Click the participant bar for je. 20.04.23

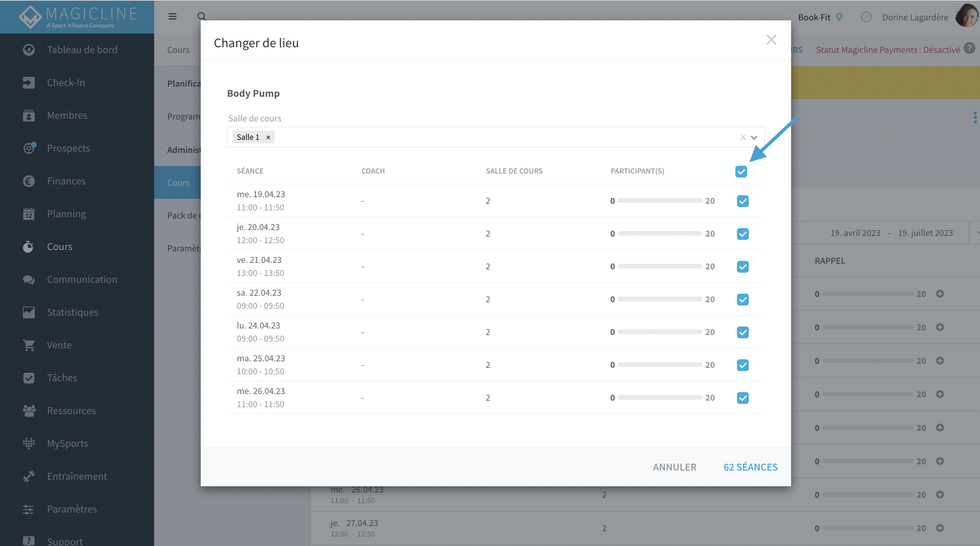660,234
